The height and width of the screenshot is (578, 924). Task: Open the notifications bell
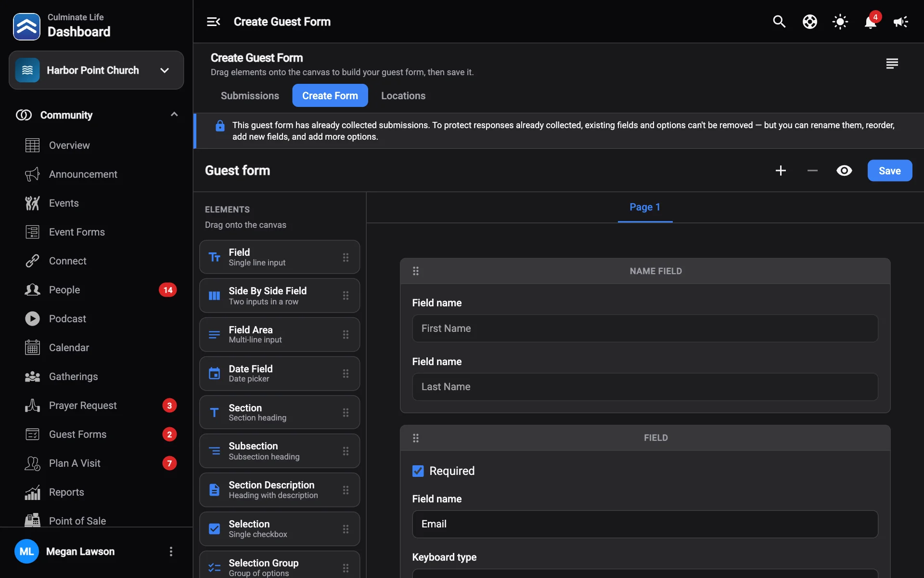click(871, 22)
